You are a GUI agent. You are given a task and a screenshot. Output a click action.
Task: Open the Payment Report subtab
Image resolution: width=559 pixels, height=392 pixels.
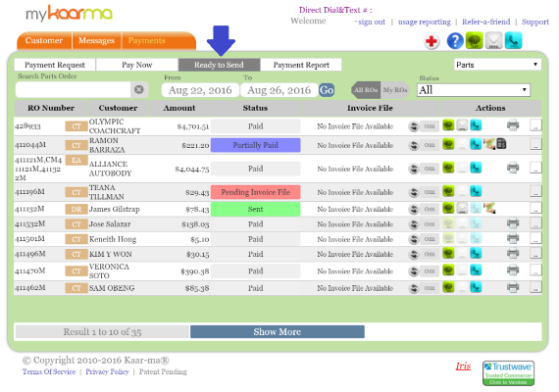(x=301, y=65)
